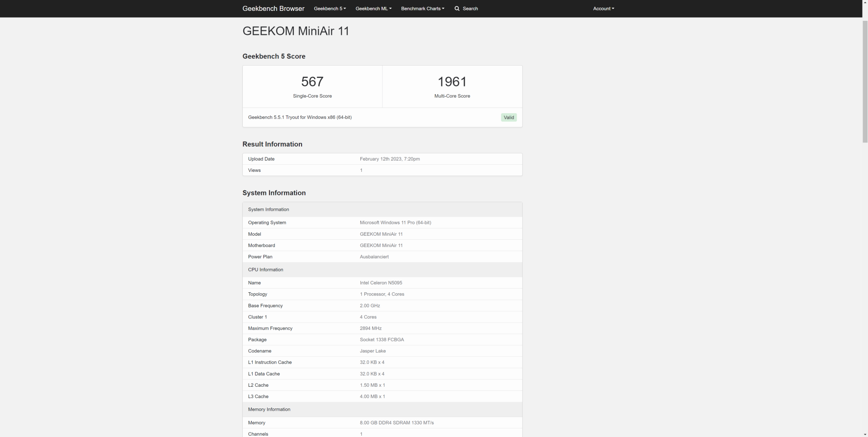Click the Memory value 8.00 GB DDR4 SDRAM
Screen dimensions: 868x437
point(396,423)
